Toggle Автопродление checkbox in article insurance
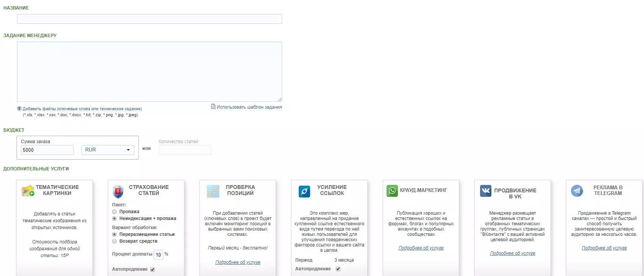Image resolution: width=644 pixels, height=276 pixels. click(153, 270)
